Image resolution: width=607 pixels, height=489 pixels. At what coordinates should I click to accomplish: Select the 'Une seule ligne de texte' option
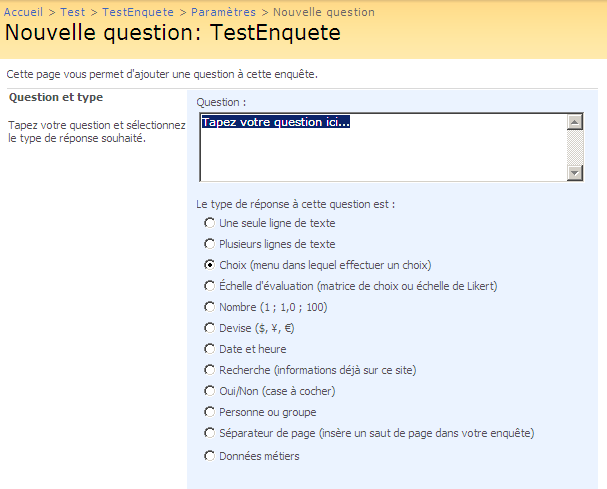coord(210,223)
